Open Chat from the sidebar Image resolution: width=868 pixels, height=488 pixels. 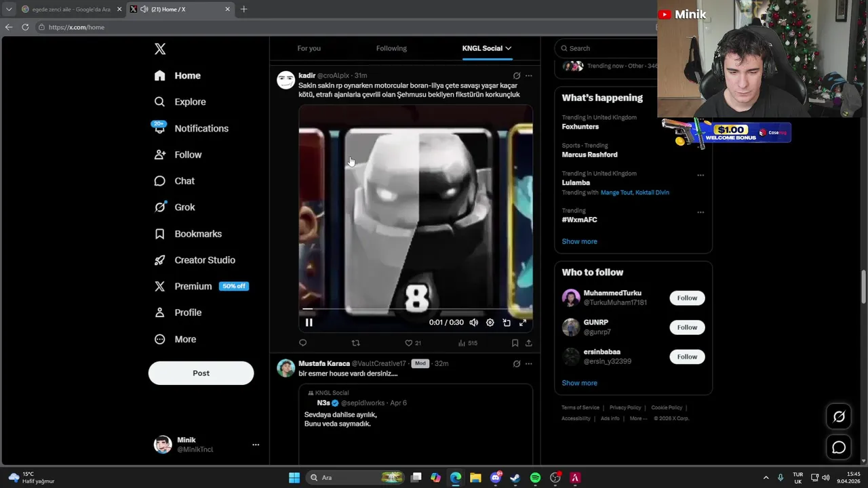(174, 181)
